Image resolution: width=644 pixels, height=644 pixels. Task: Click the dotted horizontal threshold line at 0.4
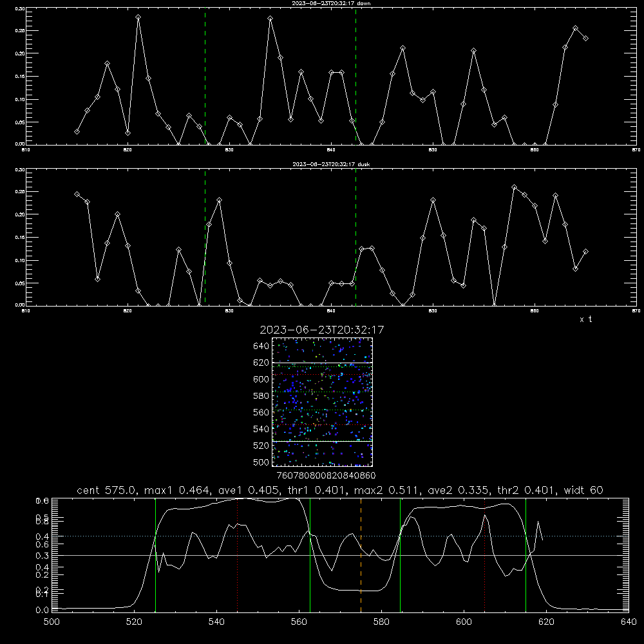[x=341, y=536]
